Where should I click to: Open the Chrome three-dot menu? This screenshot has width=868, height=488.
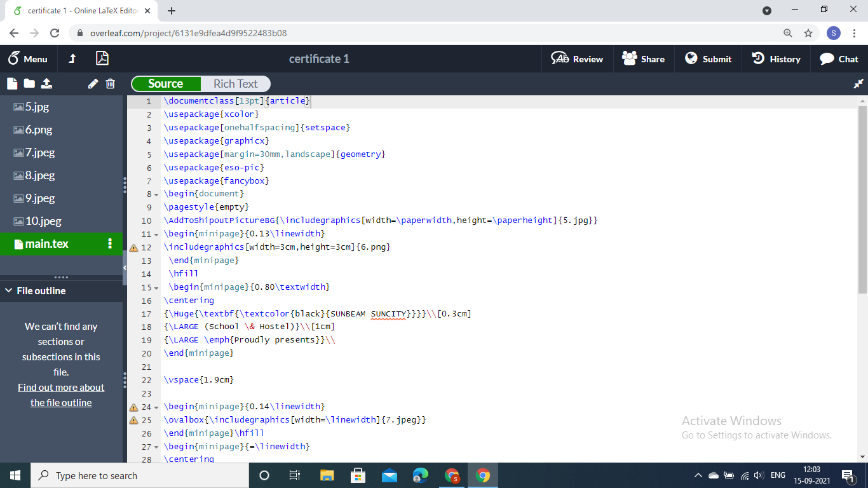tap(855, 33)
